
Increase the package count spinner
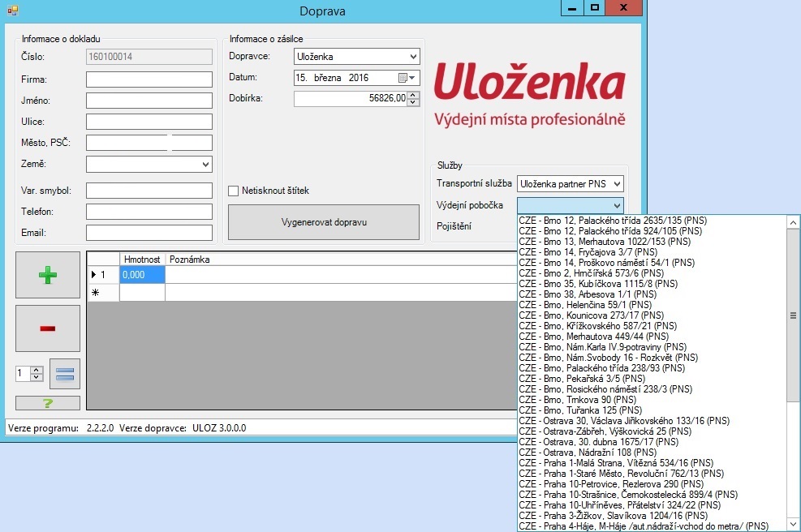[x=37, y=370]
